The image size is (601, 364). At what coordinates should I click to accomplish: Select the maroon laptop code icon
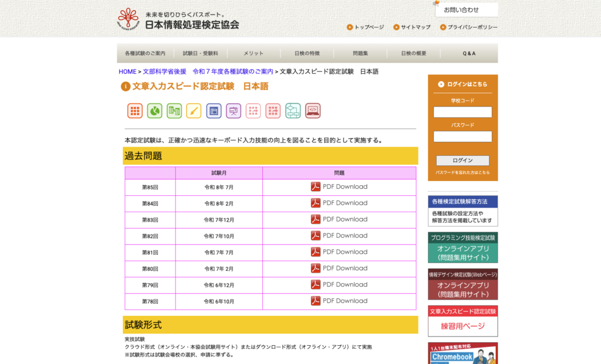coord(313,111)
